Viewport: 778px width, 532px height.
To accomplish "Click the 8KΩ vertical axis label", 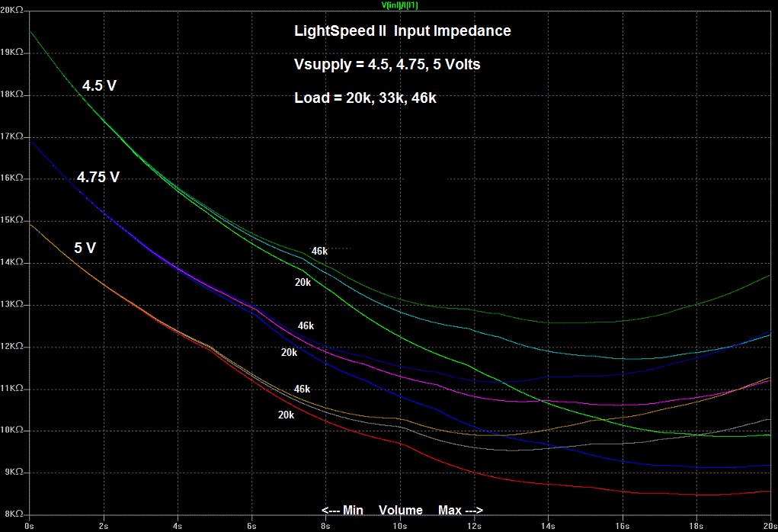I will pos(14,514).
